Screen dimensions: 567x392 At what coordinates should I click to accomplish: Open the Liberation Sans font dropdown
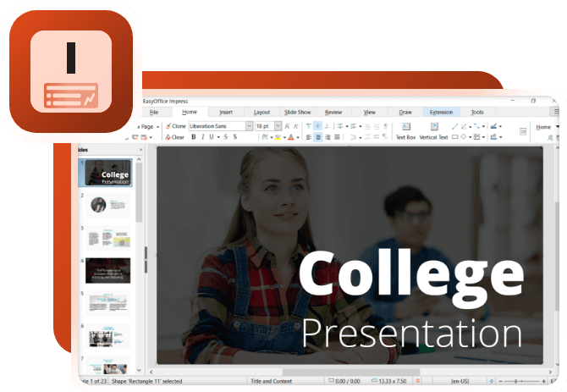tap(249, 126)
